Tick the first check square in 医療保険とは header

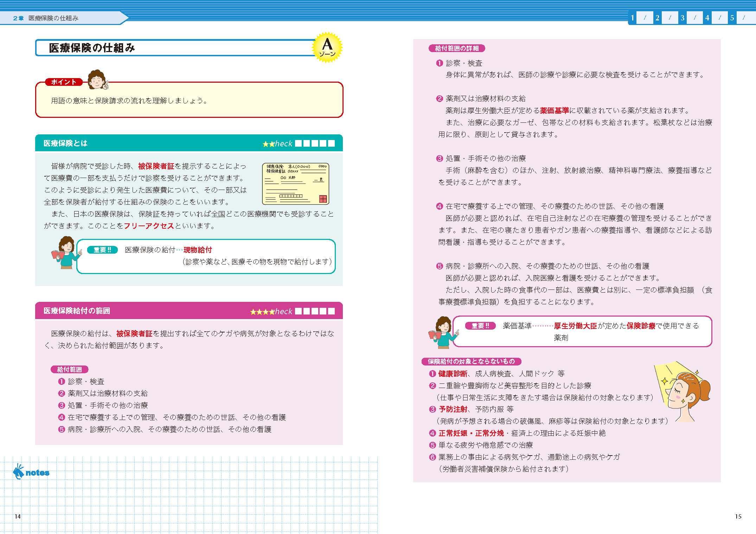(298, 143)
